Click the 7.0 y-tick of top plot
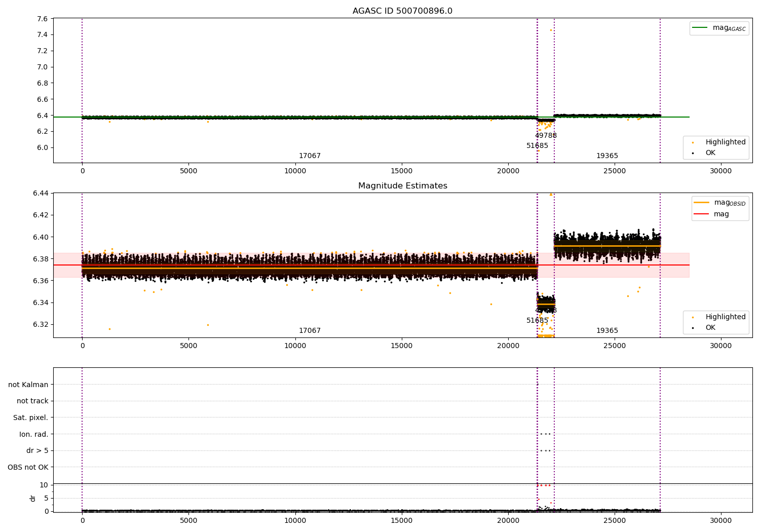The image size is (760, 532). (x=43, y=67)
